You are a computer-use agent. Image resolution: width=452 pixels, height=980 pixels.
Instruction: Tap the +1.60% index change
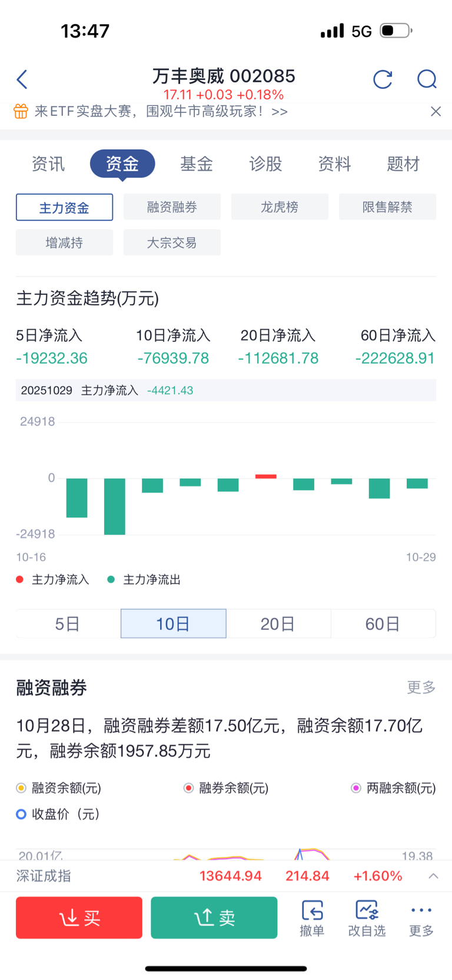point(378,876)
